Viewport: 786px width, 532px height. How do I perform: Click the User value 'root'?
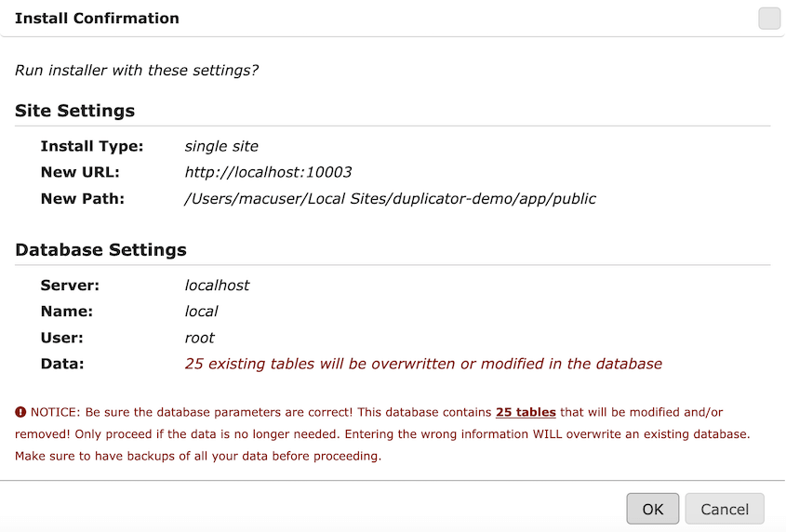point(199,338)
